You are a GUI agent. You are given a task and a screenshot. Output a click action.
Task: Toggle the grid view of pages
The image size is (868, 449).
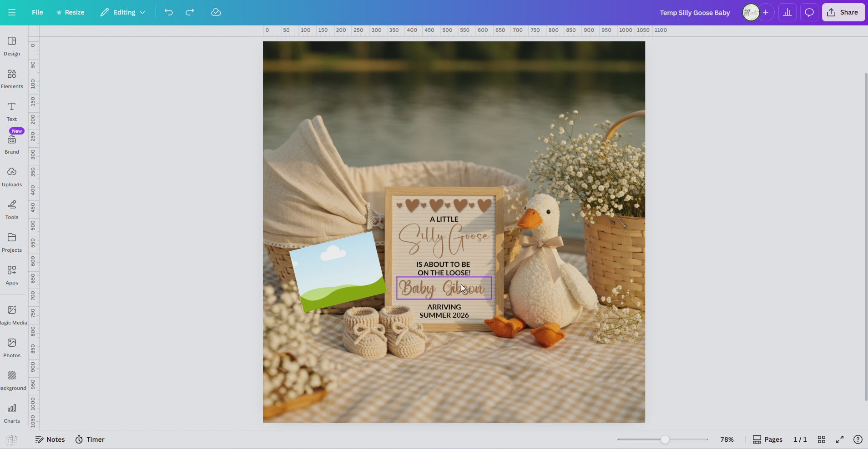tap(822, 439)
